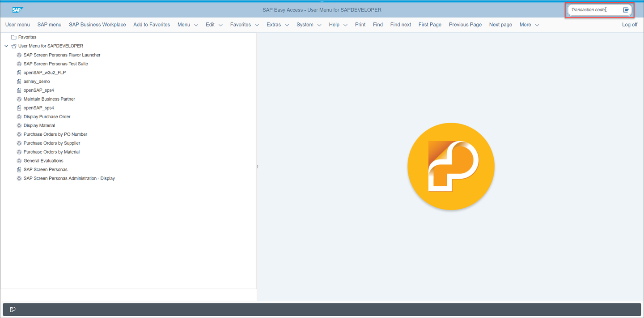Viewport: 644px width, 318px height.
Task: Select Purchase Orders by Supplier
Action: coord(52,143)
